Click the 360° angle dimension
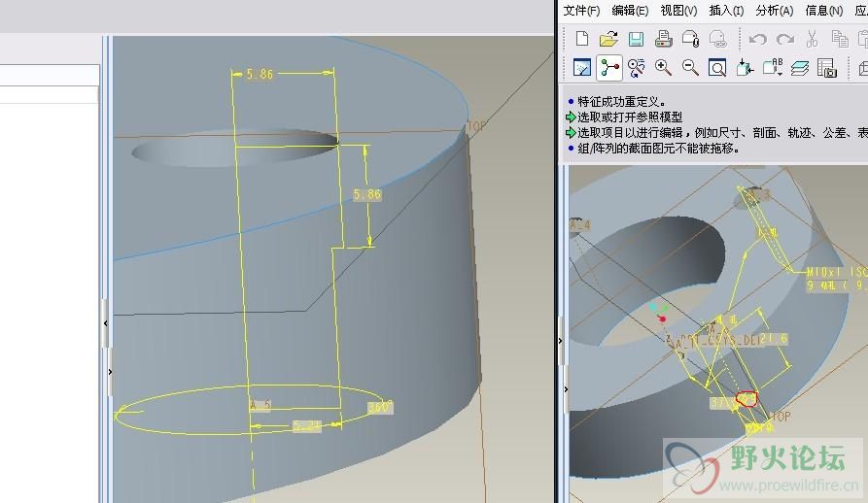The width and height of the screenshot is (868, 503). 380,408
